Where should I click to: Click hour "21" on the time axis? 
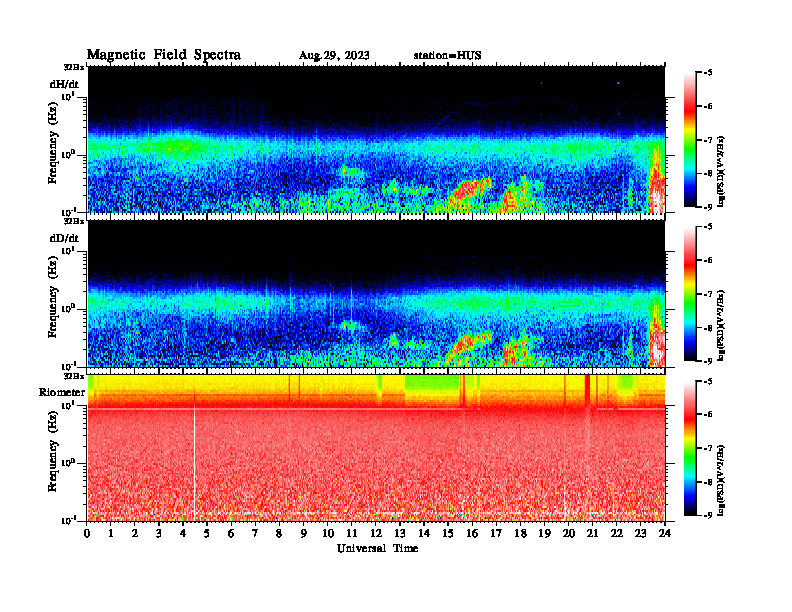point(593,533)
